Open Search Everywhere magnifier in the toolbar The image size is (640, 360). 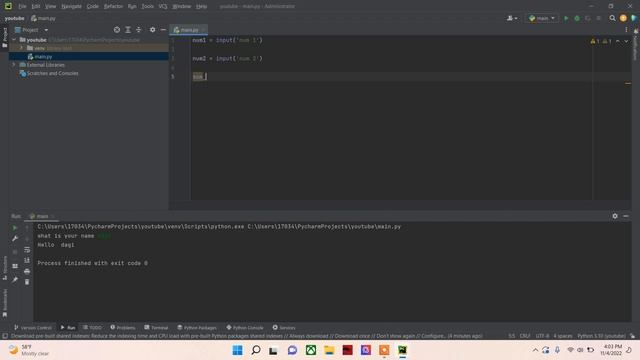(612, 18)
